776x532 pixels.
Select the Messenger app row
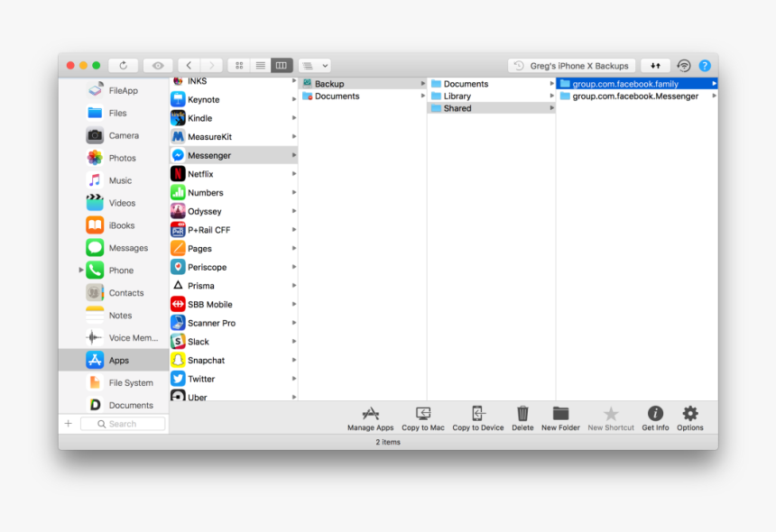pos(234,155)
